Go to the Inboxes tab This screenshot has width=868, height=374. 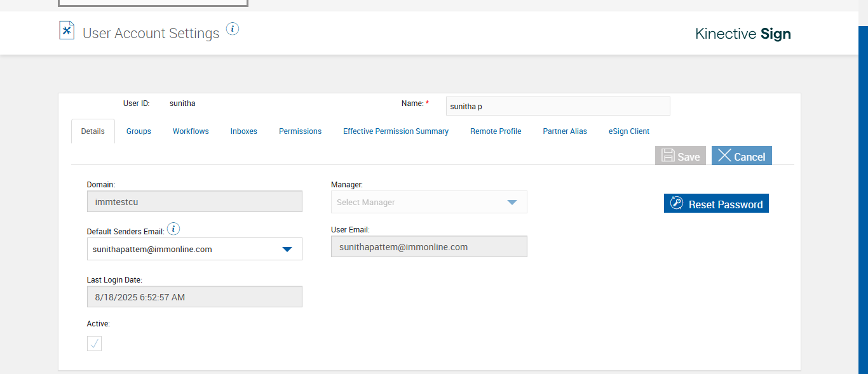click(x=244, y=131)
